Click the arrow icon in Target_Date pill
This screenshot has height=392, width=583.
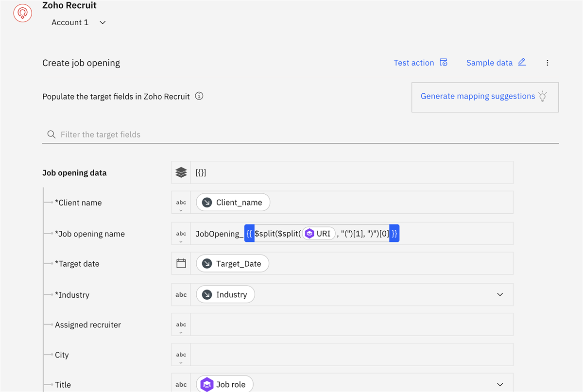click(207, 264)
